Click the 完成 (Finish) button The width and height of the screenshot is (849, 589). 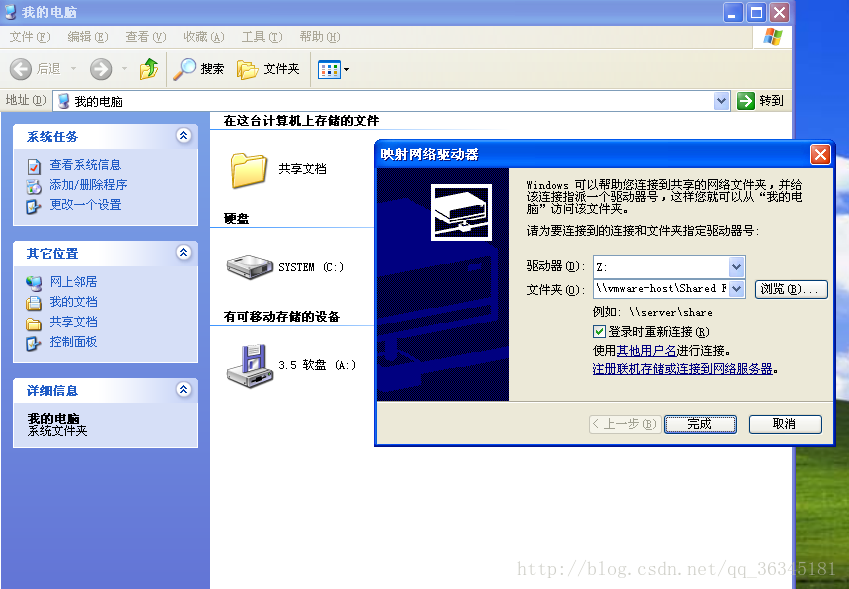(700, 424)
